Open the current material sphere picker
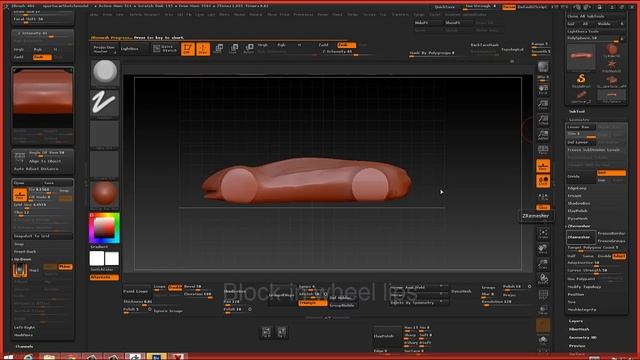This screenshot has width=640, height=360. 105,194
